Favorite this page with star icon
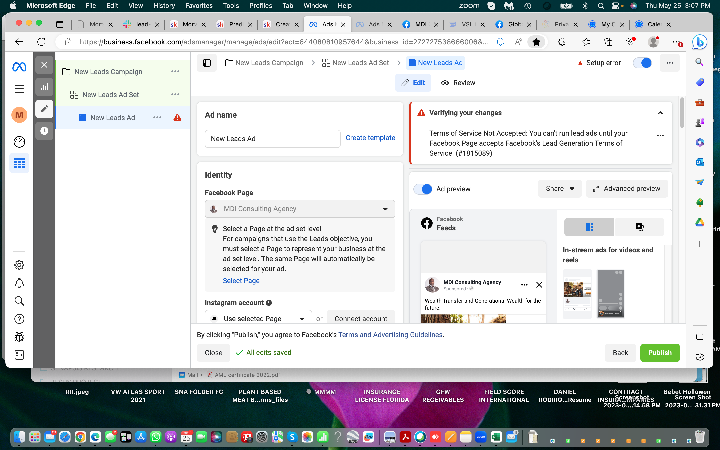720x450 pixels. click(x=536, y=42)
